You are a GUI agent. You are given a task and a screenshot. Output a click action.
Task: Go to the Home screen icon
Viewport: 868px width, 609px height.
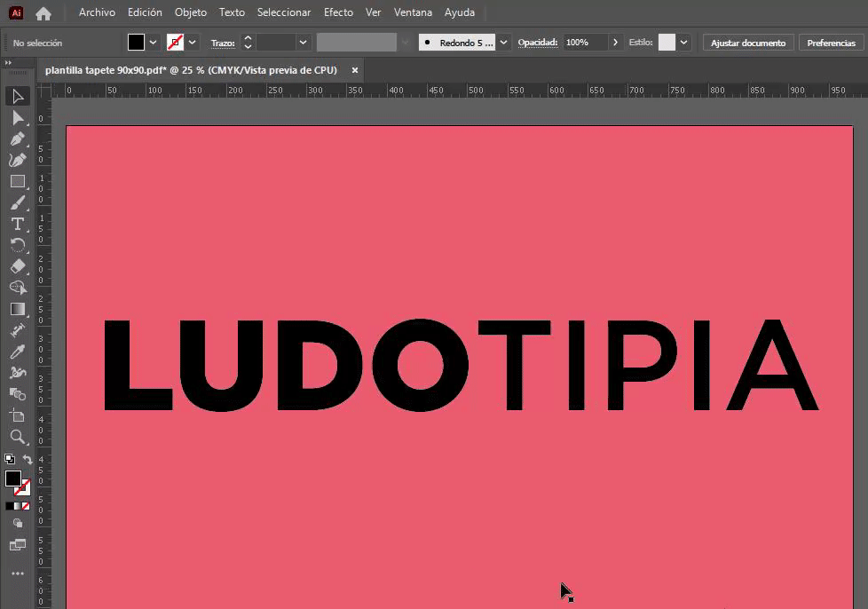click(43, 13)
